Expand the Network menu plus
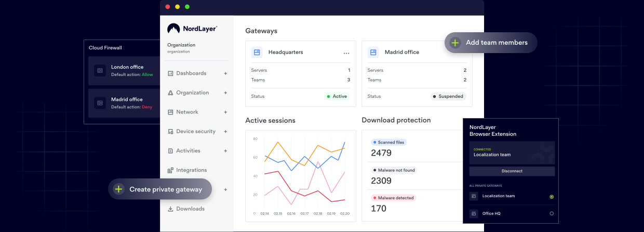This screenshot has height=232, width=644. point(225,112)
